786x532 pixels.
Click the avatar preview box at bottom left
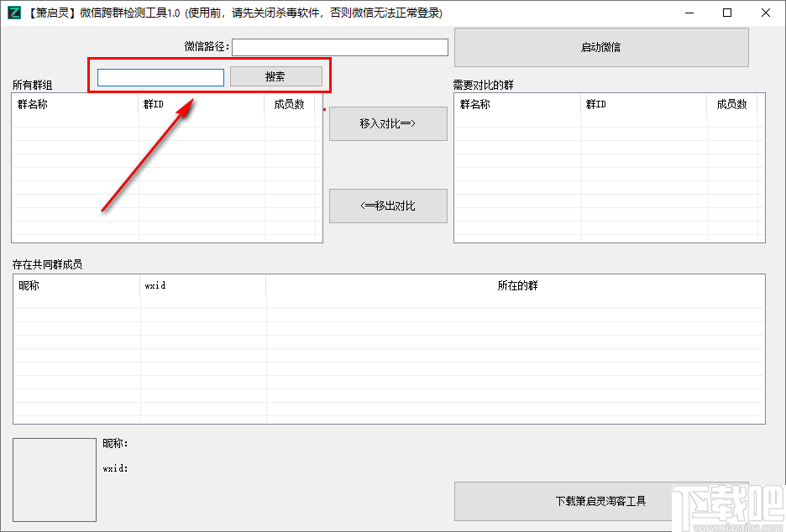tap(54, 478)
